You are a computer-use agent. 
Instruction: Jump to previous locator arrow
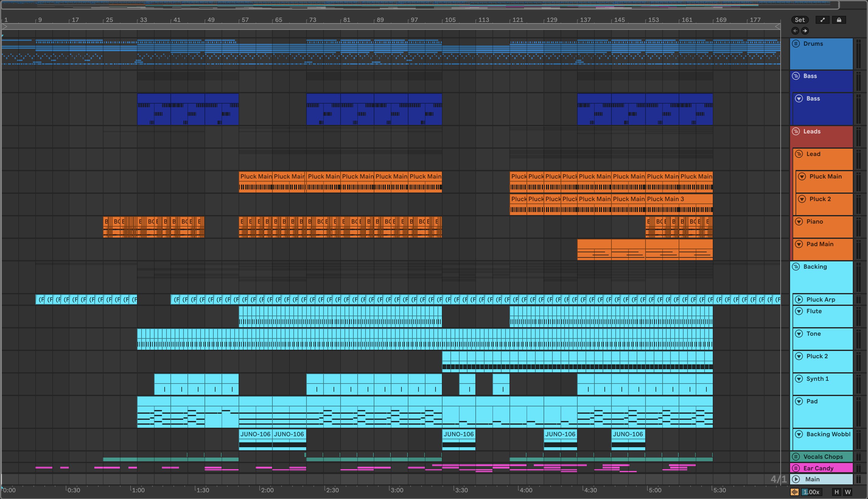[x=795, y=31]
